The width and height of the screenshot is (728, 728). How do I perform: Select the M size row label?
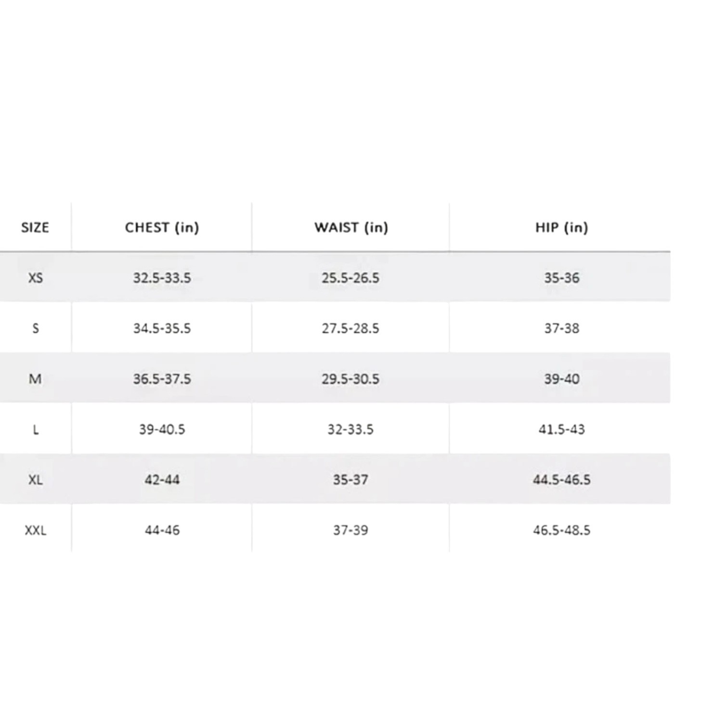35,379
